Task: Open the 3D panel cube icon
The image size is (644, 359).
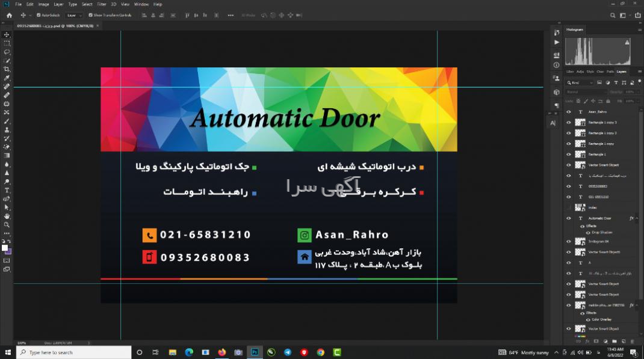Action: [557, 92]
